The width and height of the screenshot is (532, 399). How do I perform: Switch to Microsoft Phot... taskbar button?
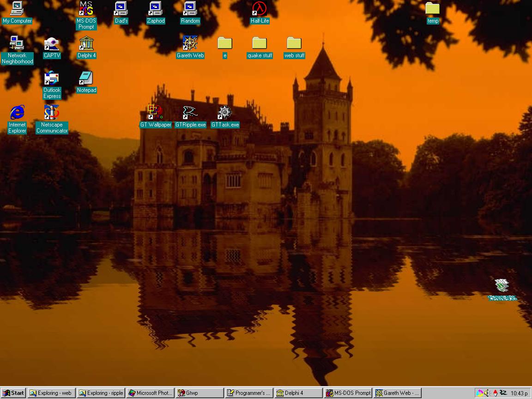pyautogui.click(x=150, y=393)
